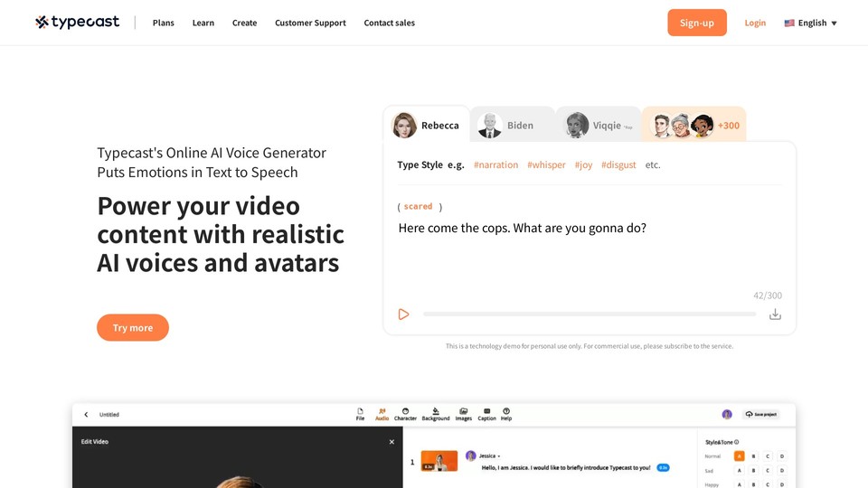Open the Create menu
This screenshot has height=488, width=868.
244,23
